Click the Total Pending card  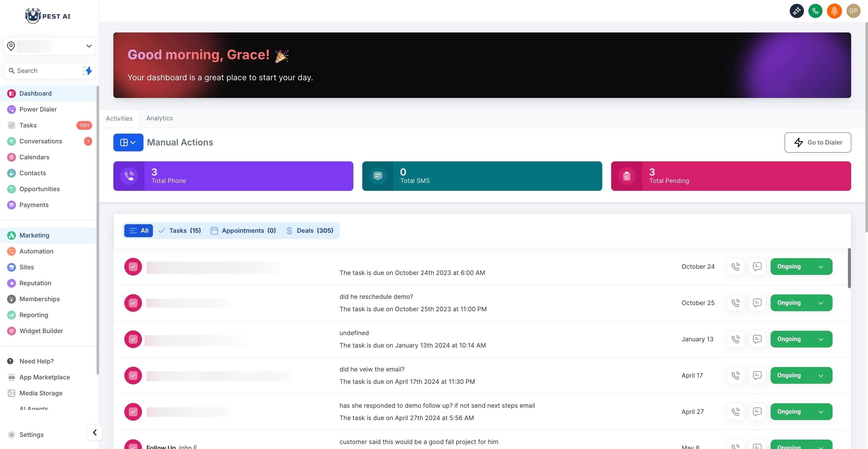click(731, 176)
